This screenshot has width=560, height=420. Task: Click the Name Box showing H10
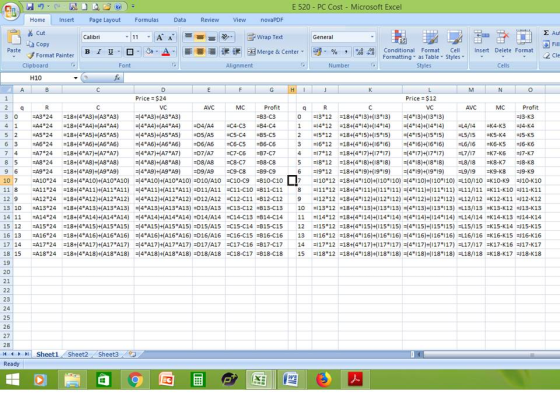pos(36,78)
